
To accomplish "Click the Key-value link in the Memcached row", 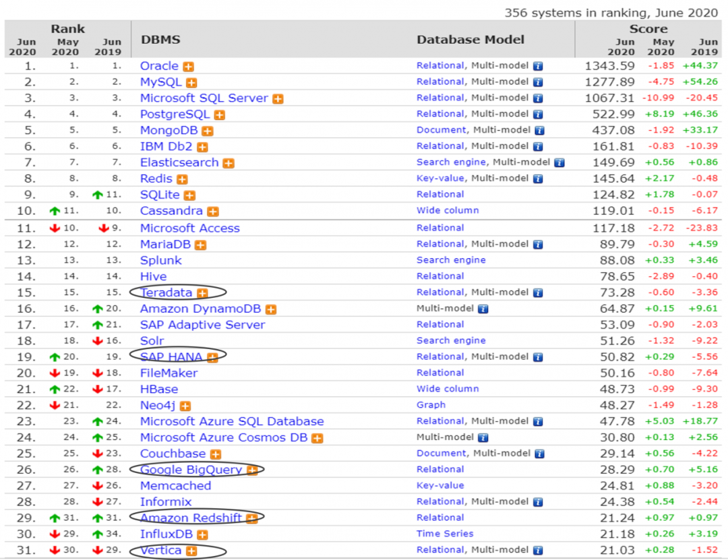I will (440, 486).
